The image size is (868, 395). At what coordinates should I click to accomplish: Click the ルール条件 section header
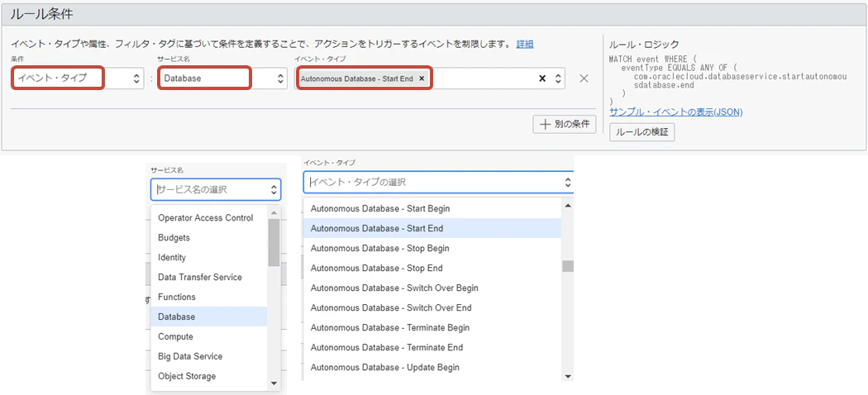pos(433,14)
